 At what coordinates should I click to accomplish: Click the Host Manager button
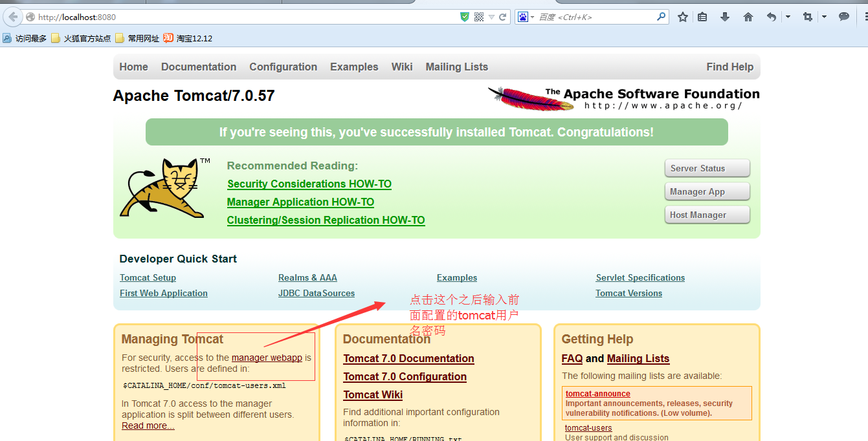[707, 215]
